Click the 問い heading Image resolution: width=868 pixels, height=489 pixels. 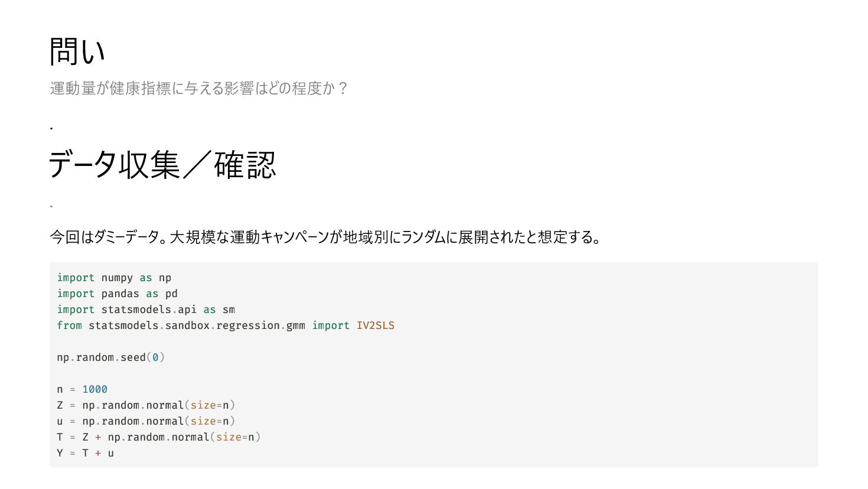point(77,51)
